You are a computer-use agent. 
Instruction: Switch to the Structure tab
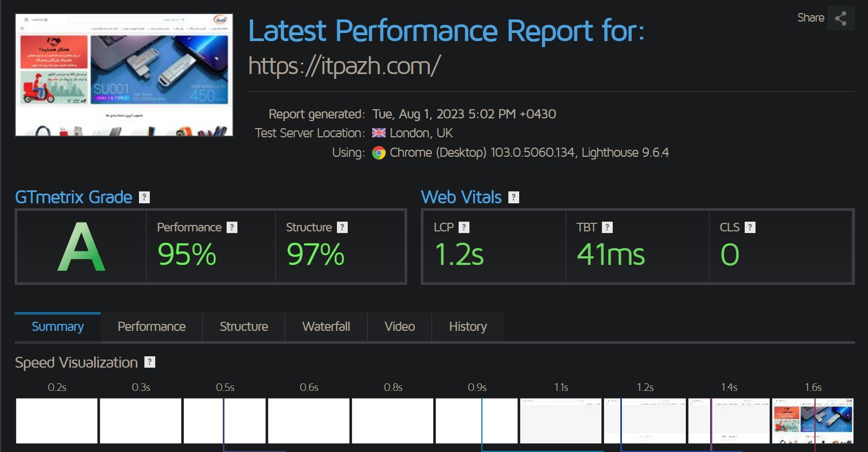pyautogui.click(x=243, y=327)
